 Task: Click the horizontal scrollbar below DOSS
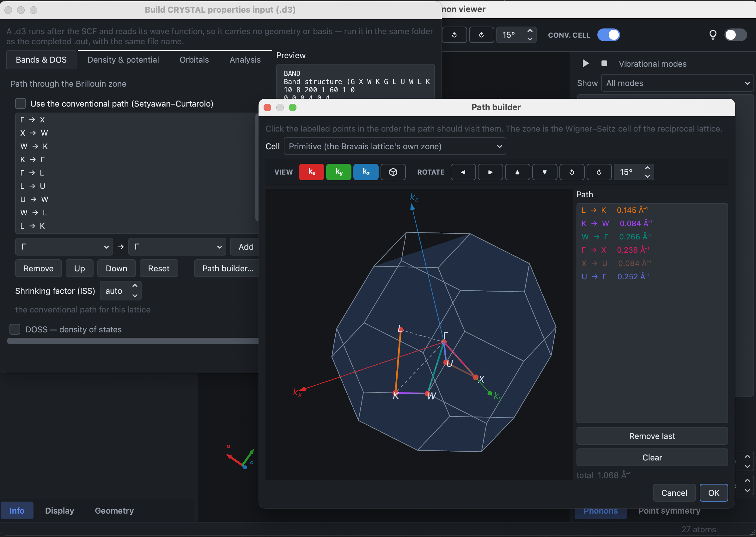(x=132, y=341)
